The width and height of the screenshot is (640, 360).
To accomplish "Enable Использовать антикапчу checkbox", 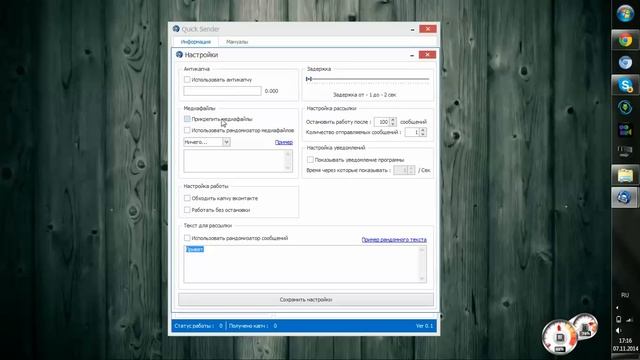I will tap(187, 80).
